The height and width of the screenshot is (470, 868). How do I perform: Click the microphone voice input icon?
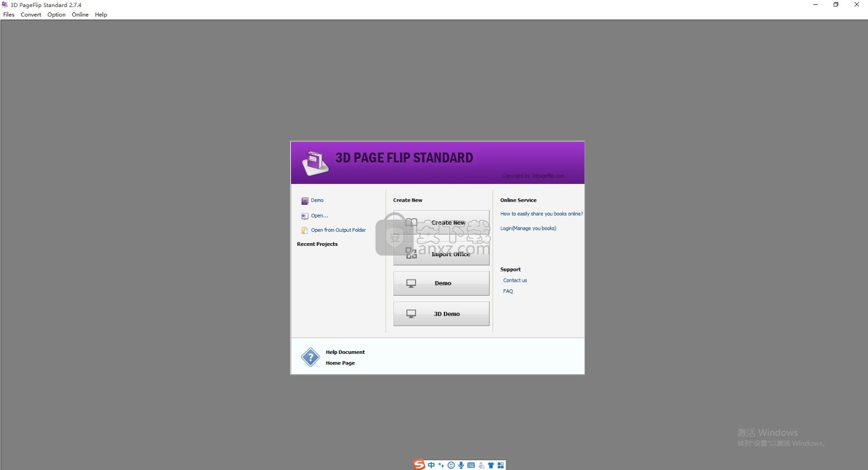[x=461, y=465]
